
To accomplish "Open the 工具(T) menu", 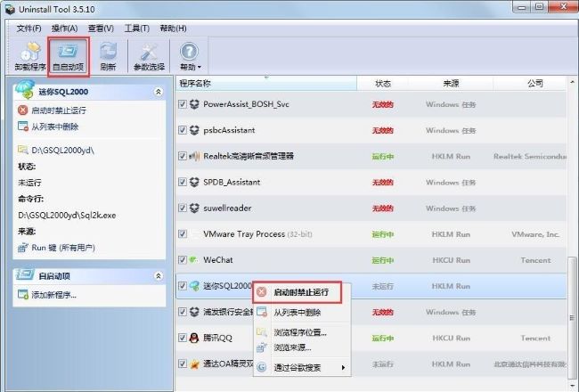I will click(x=137, y=29).
